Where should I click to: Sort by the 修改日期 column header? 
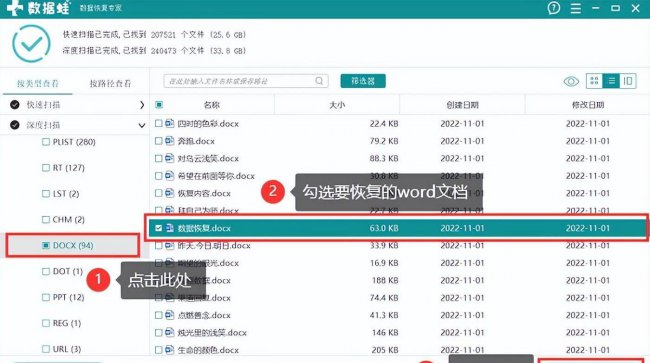click(588, 105)
